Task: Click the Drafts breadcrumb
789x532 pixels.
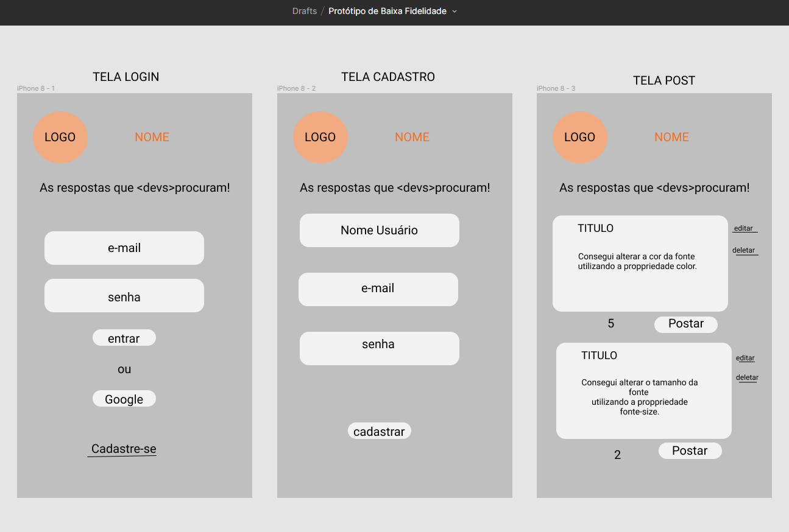Action: coord(305,11)
